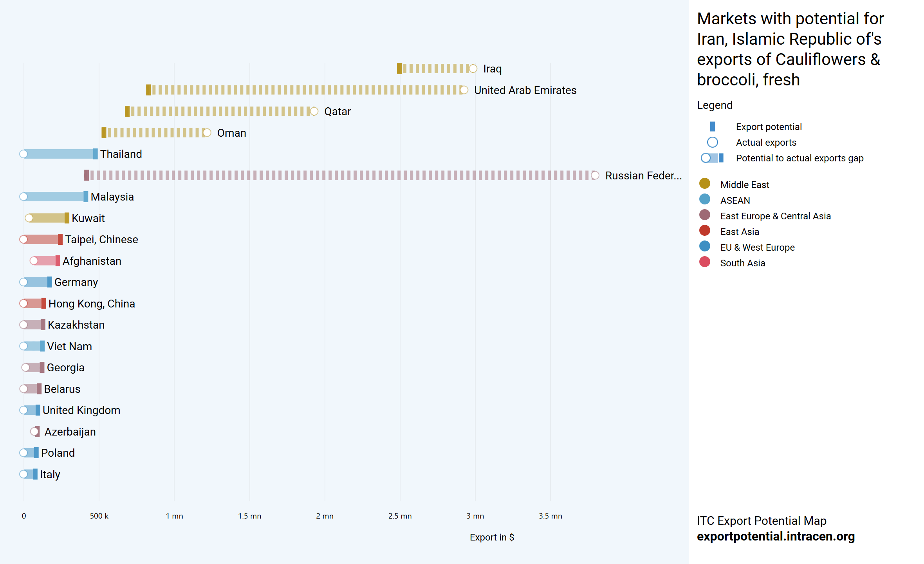Click the ASEAN legend color dot
This screenshot has width=924, height=564.
(x=704, y=199)
